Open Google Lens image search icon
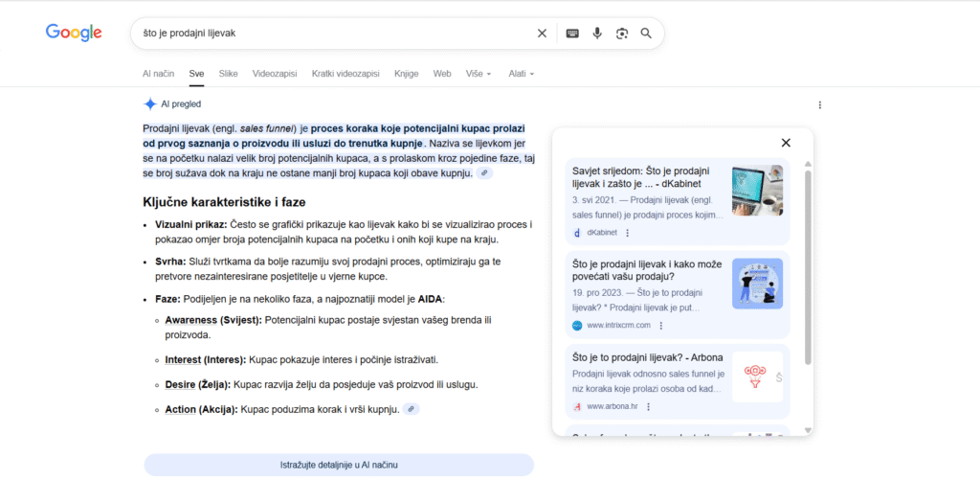The width and height of the screenshot is (980, 479). 622,34
